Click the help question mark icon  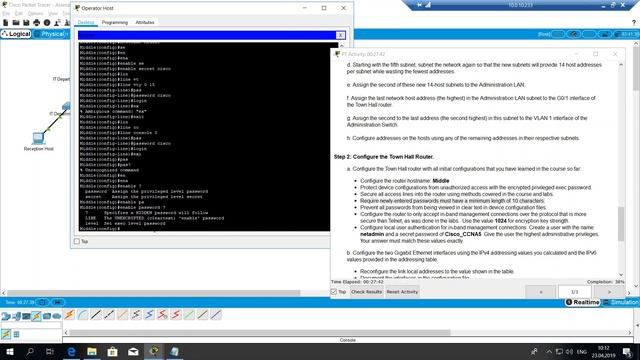coord(634,23)
